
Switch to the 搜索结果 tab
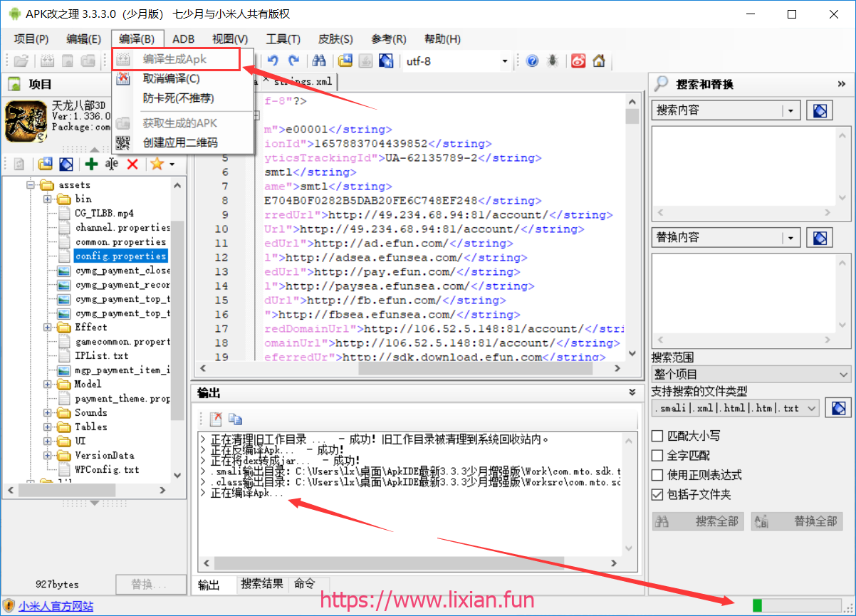[x=261, y=584]
